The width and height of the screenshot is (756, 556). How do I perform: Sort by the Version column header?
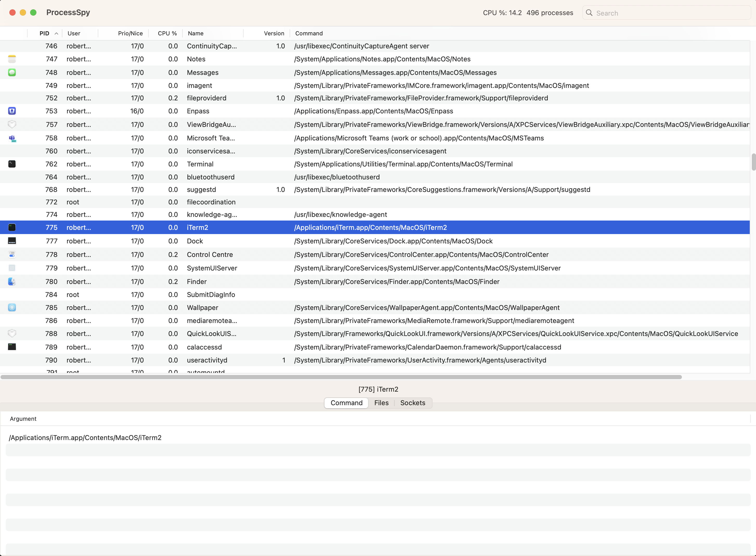point(266,33)
